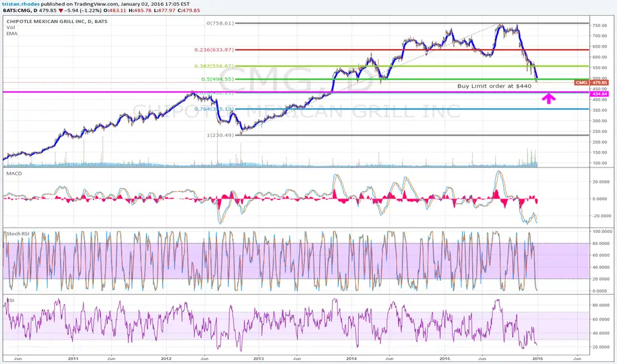
Task: Select the 1(230.49) Fibonacci level label
Action: coord(220,135)
